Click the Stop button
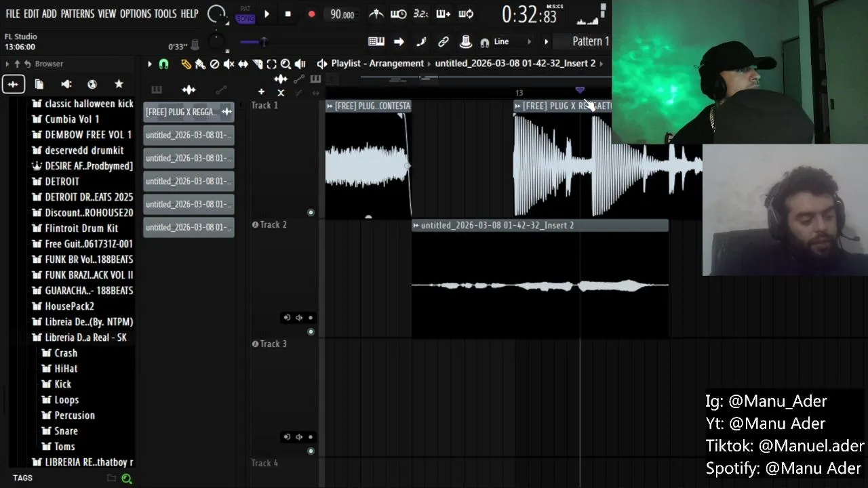 [288, 14]
